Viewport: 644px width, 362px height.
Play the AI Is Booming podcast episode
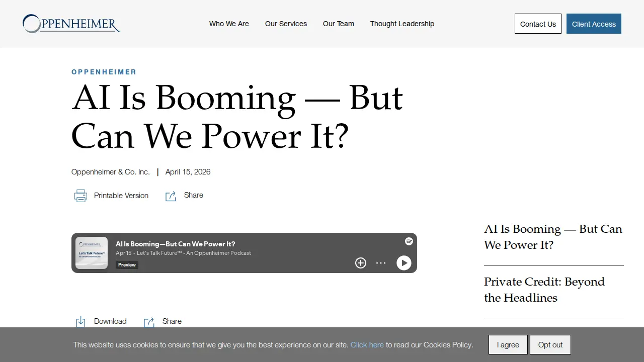tap(404, 263)
